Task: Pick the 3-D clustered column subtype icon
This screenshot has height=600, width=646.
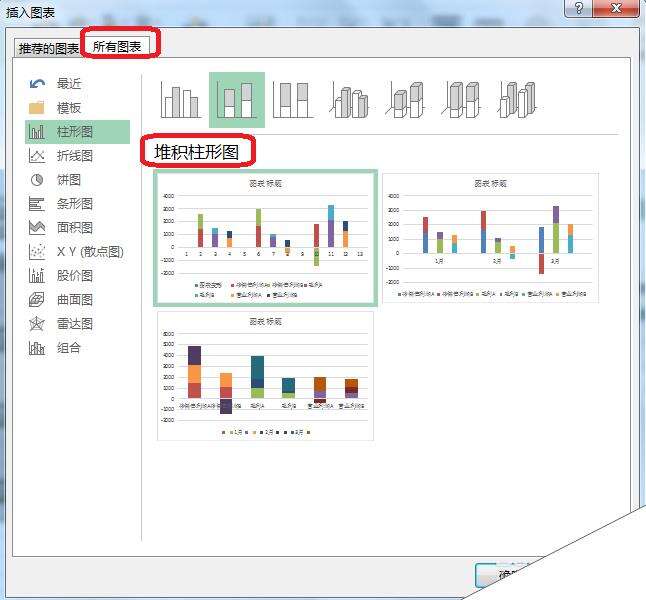Action: (350, 101)
